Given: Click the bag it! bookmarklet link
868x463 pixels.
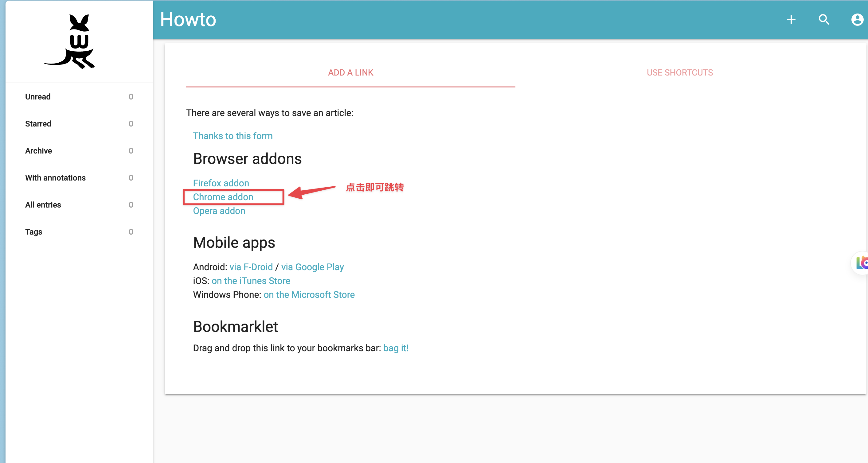Looking at the screenshot, I should 396,348.
